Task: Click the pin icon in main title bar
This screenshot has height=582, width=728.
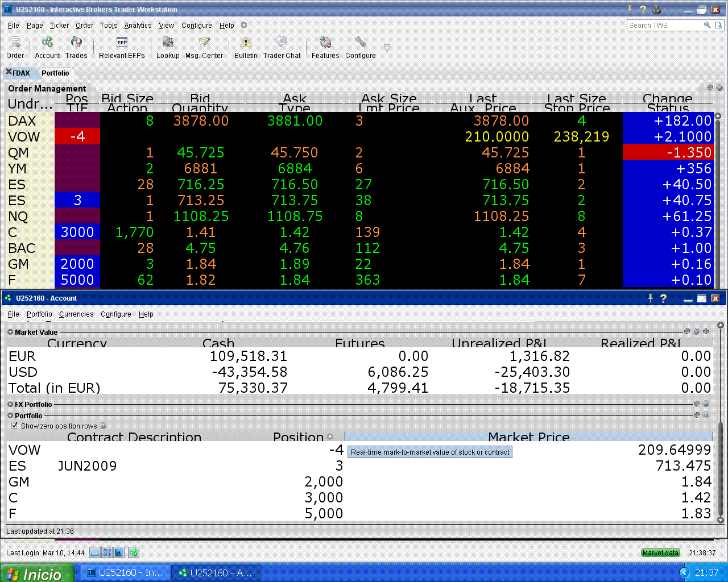Action: click(x=630, y=9)
